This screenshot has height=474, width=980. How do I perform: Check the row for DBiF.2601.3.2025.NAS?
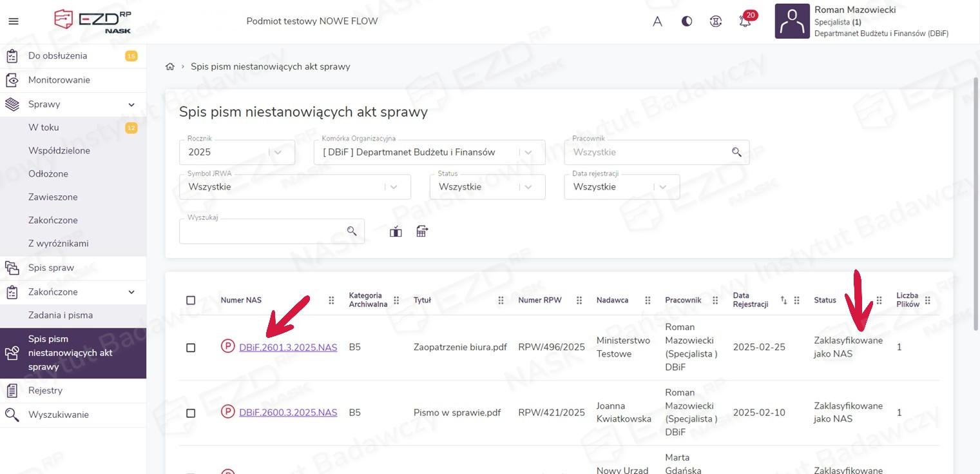click(x=191, y=348)
